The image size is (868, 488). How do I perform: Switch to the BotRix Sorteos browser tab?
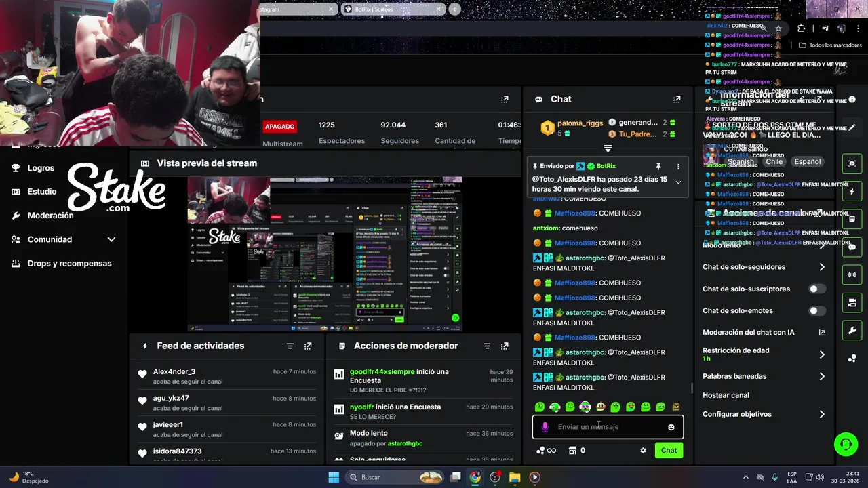(392, 9)
